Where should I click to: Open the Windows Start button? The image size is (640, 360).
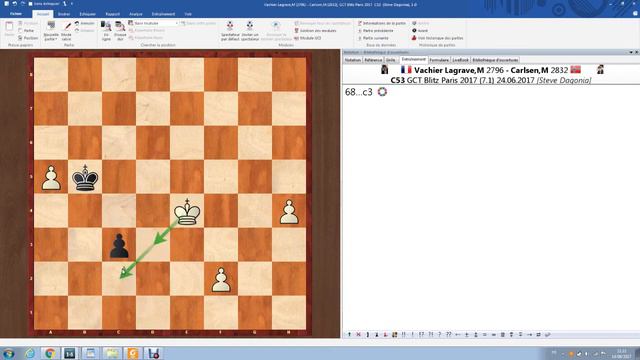8,353
